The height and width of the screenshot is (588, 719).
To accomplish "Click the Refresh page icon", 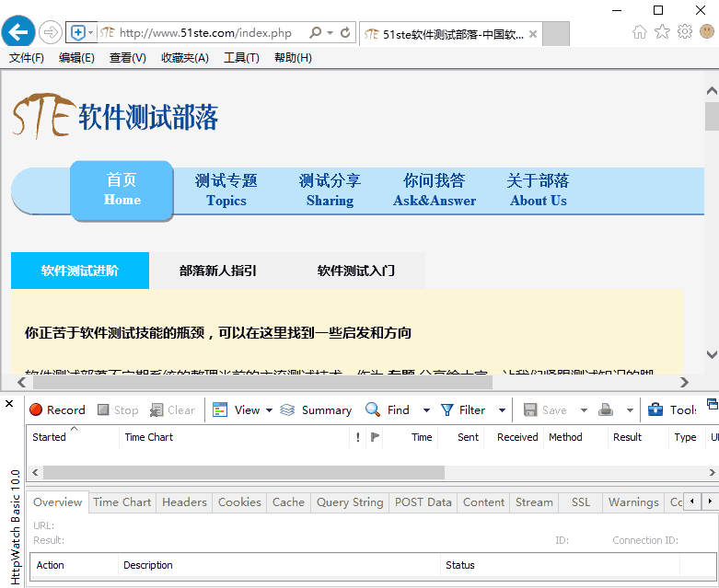I will 345,32.
